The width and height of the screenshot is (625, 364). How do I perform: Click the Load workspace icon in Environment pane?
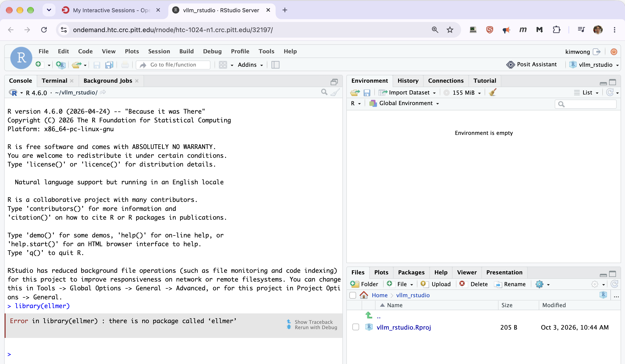355,93
